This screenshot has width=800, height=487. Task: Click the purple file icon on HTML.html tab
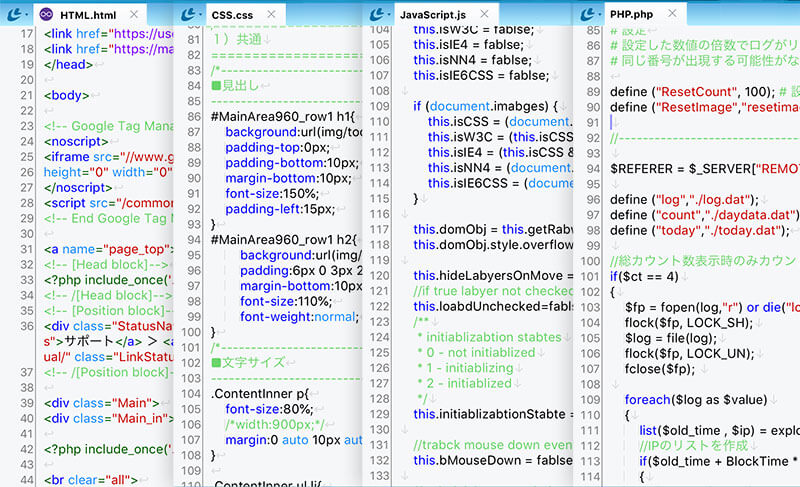46,15
